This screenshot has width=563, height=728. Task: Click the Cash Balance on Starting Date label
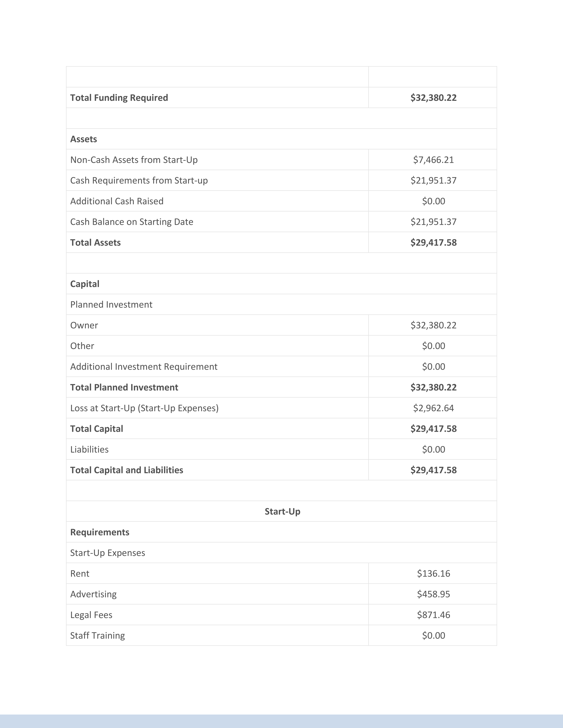(x=132, y=222)
